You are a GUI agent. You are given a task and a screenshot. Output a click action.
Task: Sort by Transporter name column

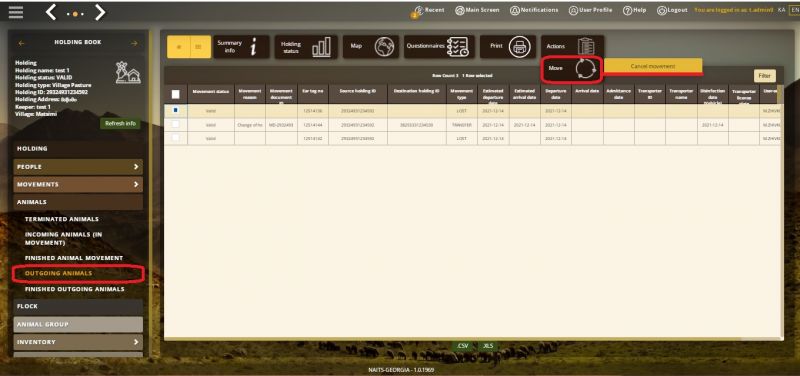coord(681,94)
